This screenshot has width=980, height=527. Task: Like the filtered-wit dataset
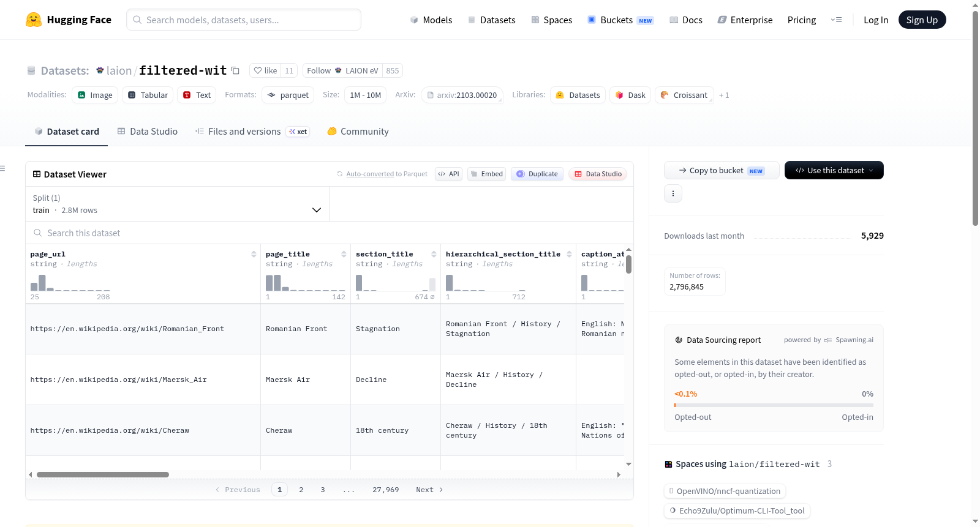266,70
